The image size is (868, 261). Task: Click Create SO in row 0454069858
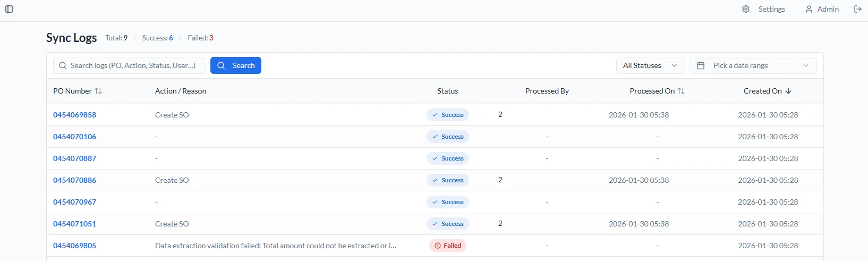172,115
